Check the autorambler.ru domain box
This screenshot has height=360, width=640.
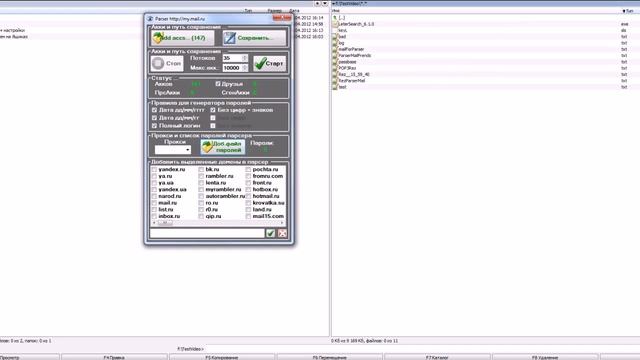pos(201,196)
